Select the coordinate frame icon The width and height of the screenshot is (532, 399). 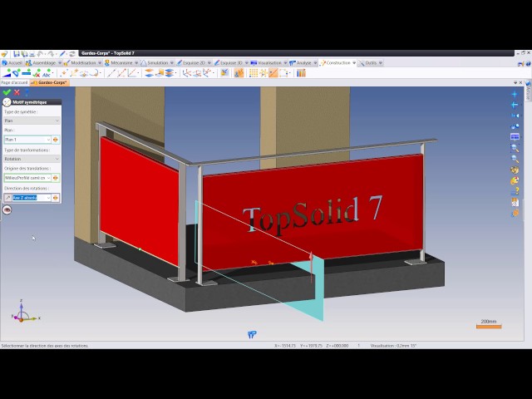click(186, 73)
